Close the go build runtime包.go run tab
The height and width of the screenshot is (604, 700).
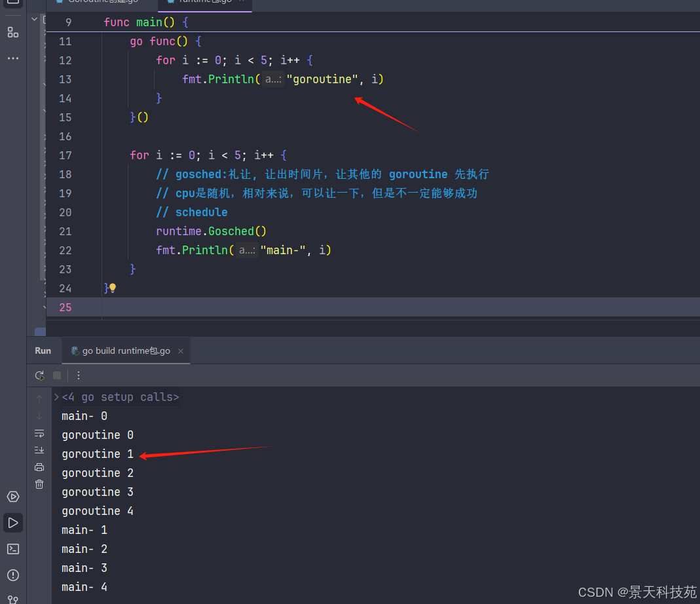181,351
